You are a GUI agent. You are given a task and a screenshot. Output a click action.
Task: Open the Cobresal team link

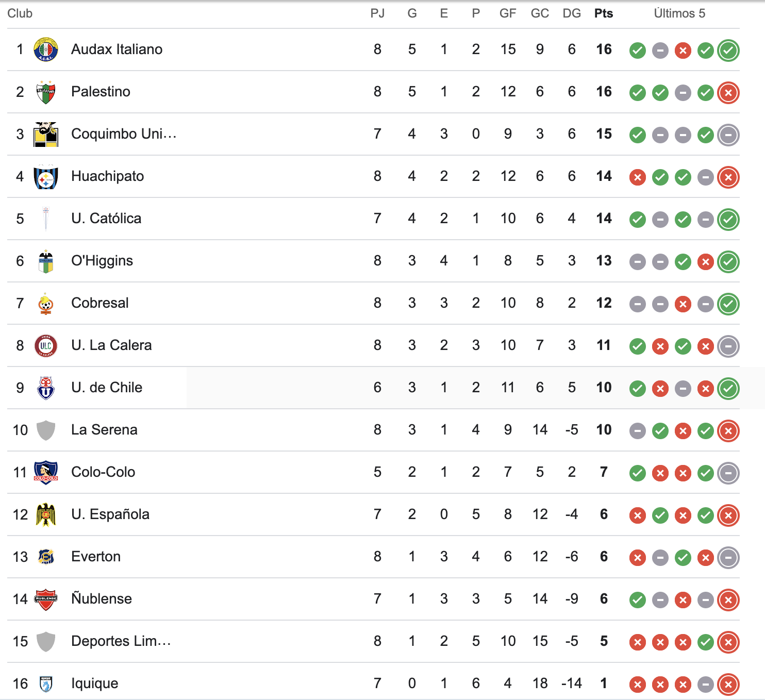point(100,303)
